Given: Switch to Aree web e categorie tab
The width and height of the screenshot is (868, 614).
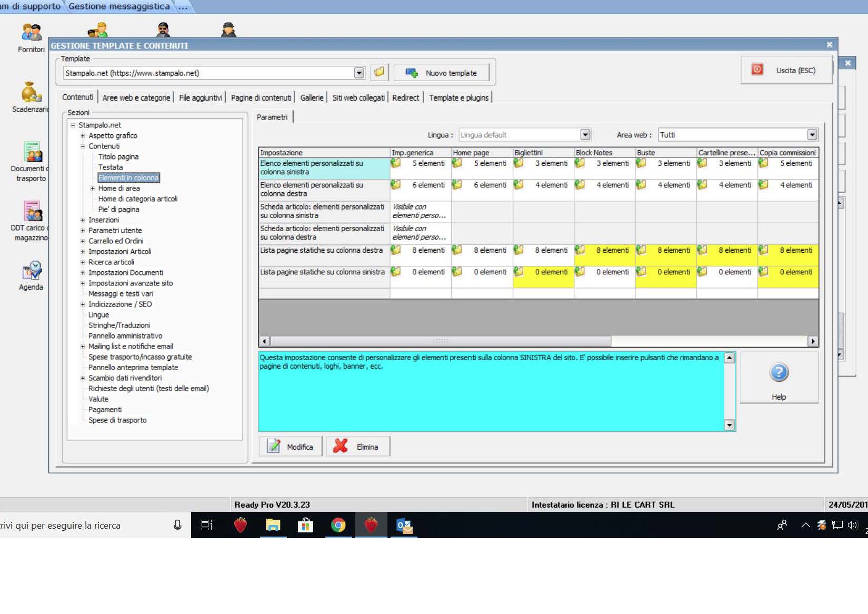Looking at the screenshot, I should click(x=136, y=98).
